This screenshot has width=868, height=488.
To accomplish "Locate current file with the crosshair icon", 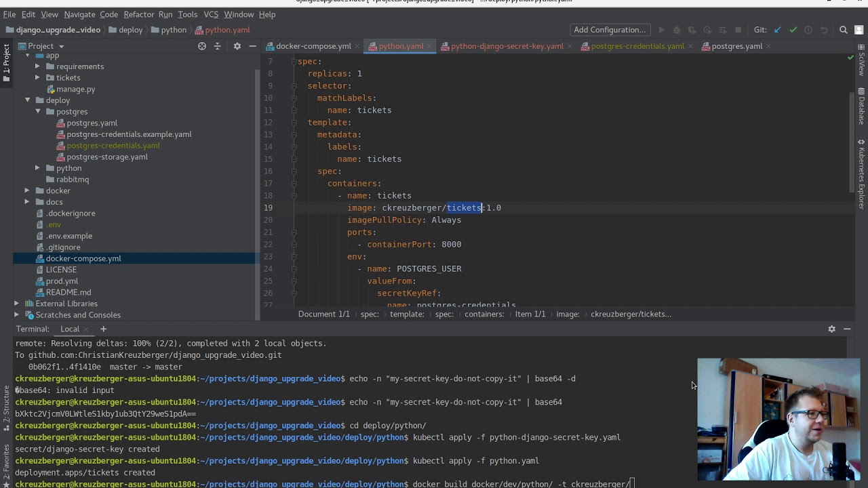I will coord(202,46).
